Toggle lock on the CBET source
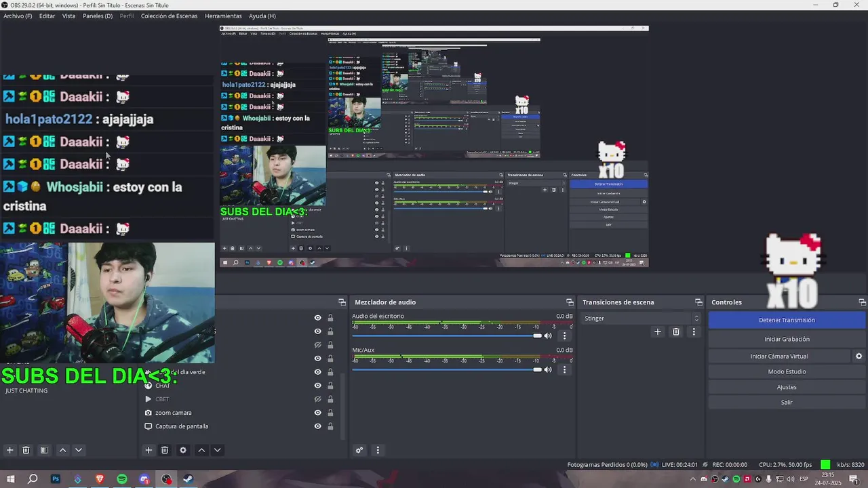This screenshot has width=868, height=488. 330,399
